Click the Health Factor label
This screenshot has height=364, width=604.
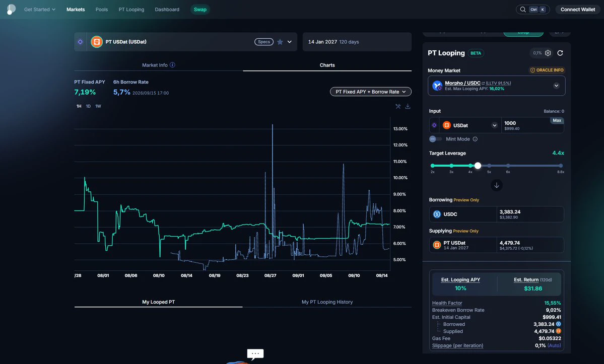(x=447, y=303)
